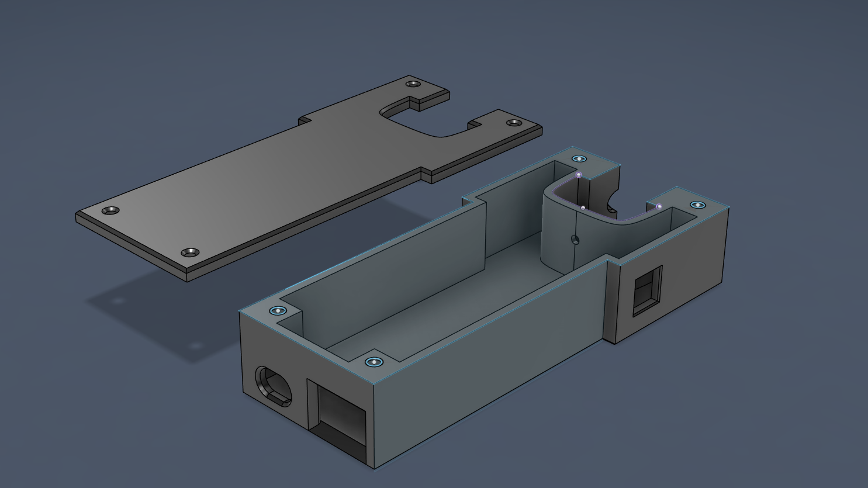This screenshot has width=868, height=488.
Task: Select the upper-left purple sketch point on the curve
Action: coord(579,175)
